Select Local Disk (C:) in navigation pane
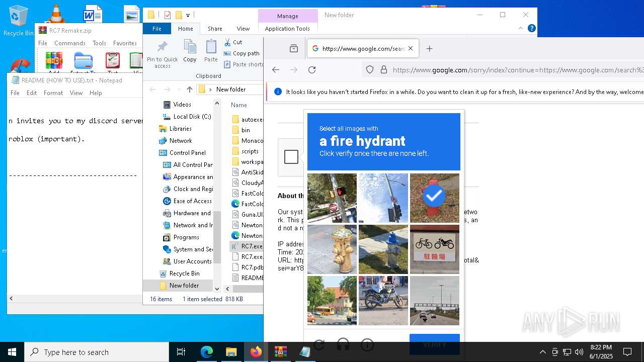 click(192, 117)
